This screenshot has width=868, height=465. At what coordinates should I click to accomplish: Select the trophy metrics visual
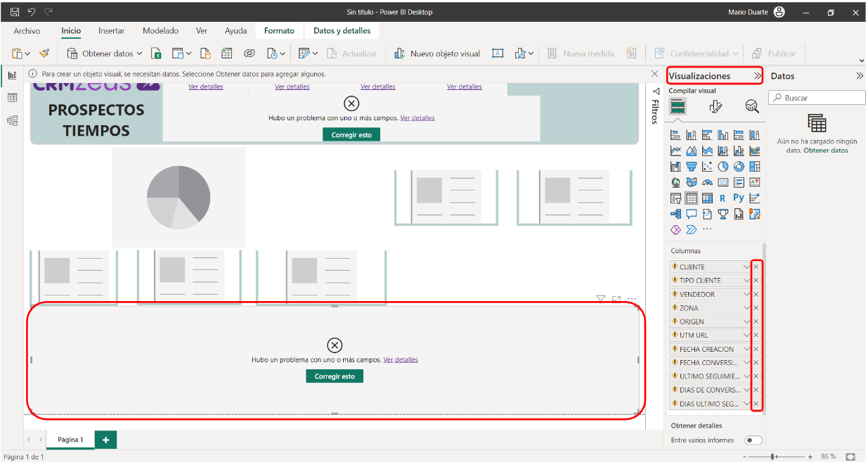tap(723, 214)
